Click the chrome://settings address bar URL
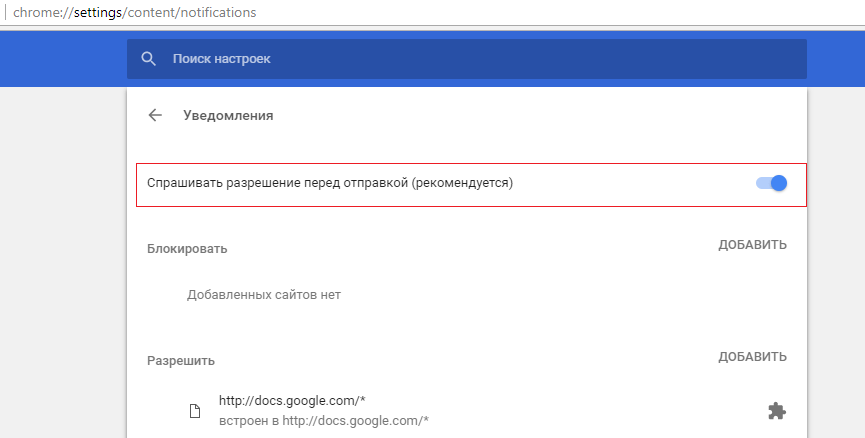The width and height of the screenshot is (865, 438). click(x=135, y=13)
